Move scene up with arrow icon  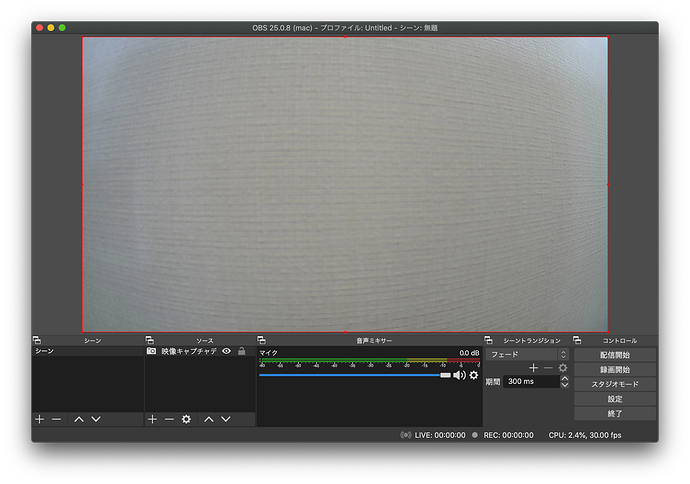point(79,419)
